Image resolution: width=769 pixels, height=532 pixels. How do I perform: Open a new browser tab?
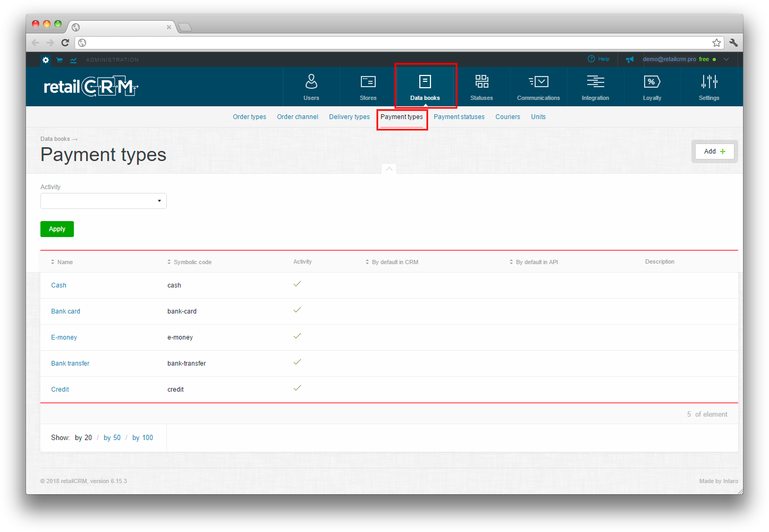pyautogui.click(x=184, y=27)
